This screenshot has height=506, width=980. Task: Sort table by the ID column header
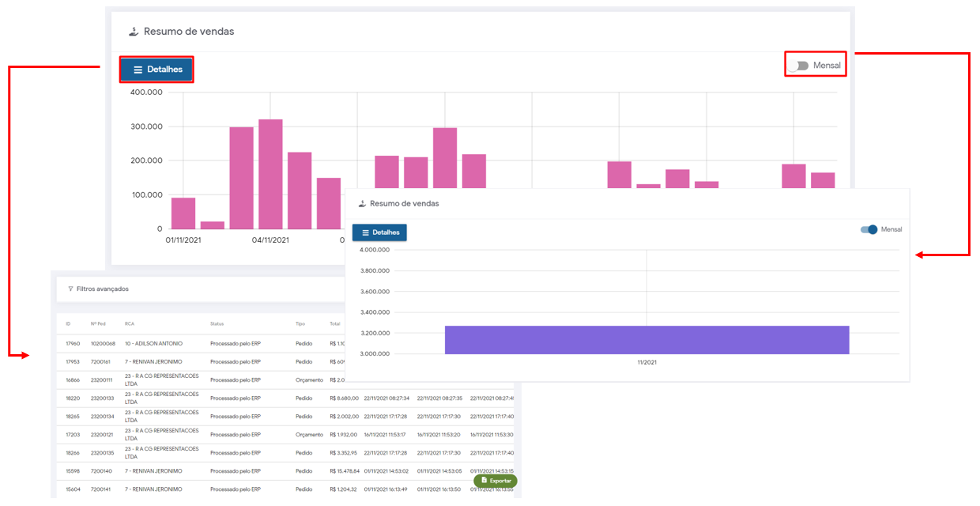pyautogui.click(x=68, y=324)
